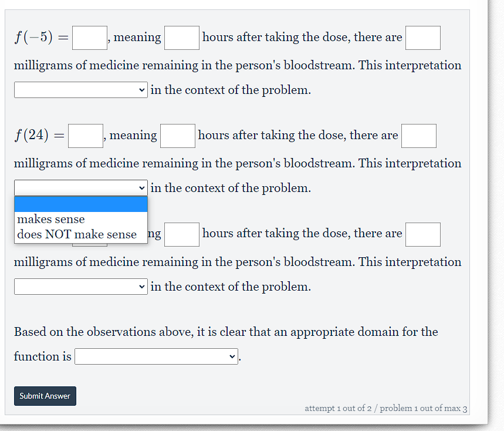The width and height of the screenshot is (504, 431).
Task: Click the hours input box in the f(24) row
Action: click(178, 136)
